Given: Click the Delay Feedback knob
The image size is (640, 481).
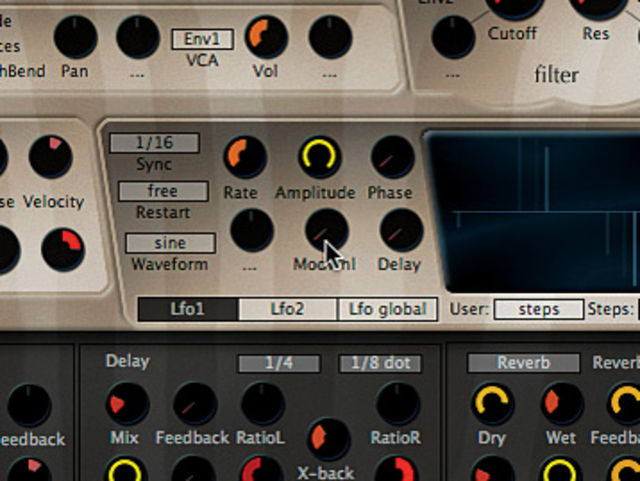Looking at the screenshot, I should click(195, 404).
